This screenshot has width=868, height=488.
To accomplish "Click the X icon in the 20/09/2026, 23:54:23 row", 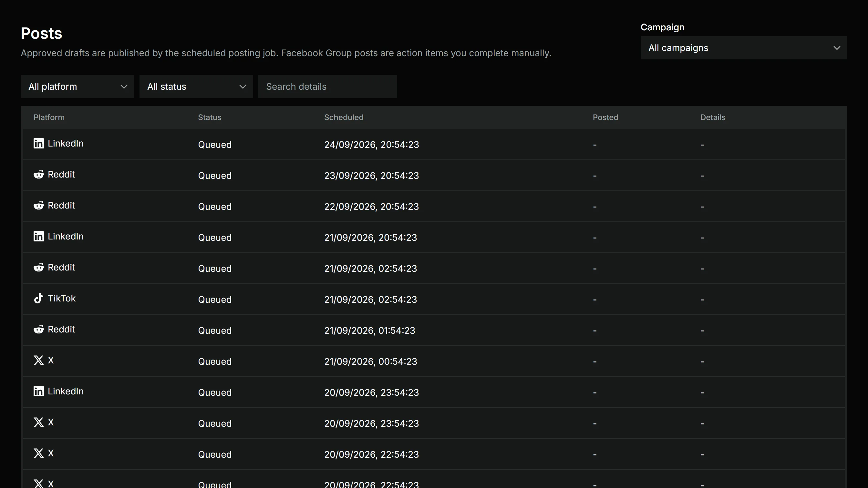I will (39, 422).
